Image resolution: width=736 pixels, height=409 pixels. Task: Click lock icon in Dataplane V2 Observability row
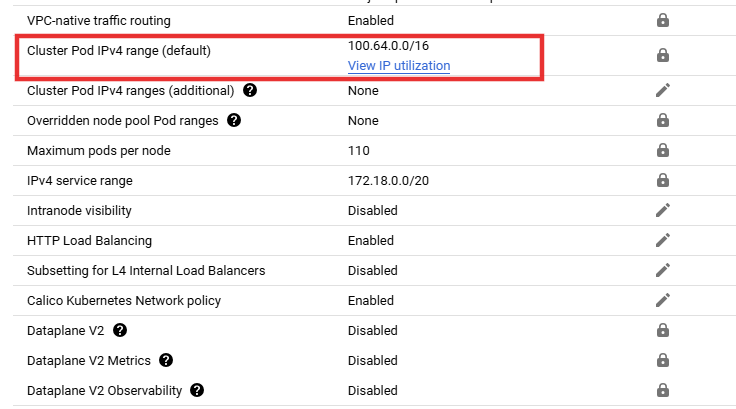coord(662,390)
